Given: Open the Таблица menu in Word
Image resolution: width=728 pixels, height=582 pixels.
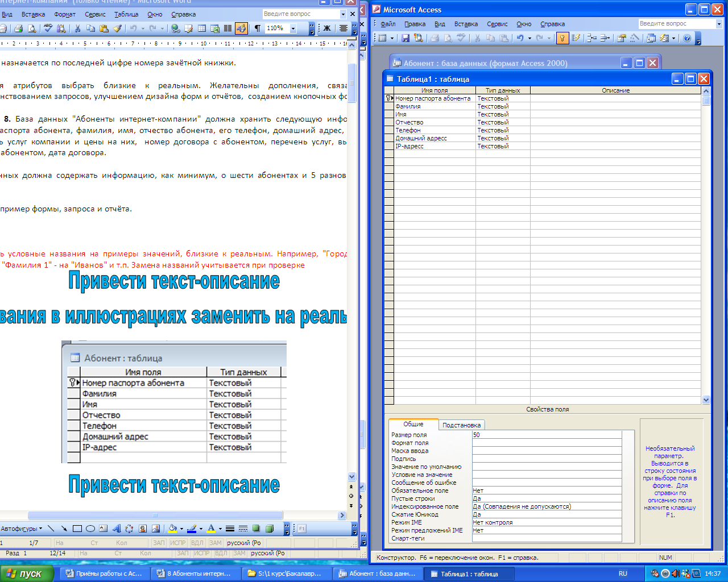Looking at the screenshot, I should [126, 14].
